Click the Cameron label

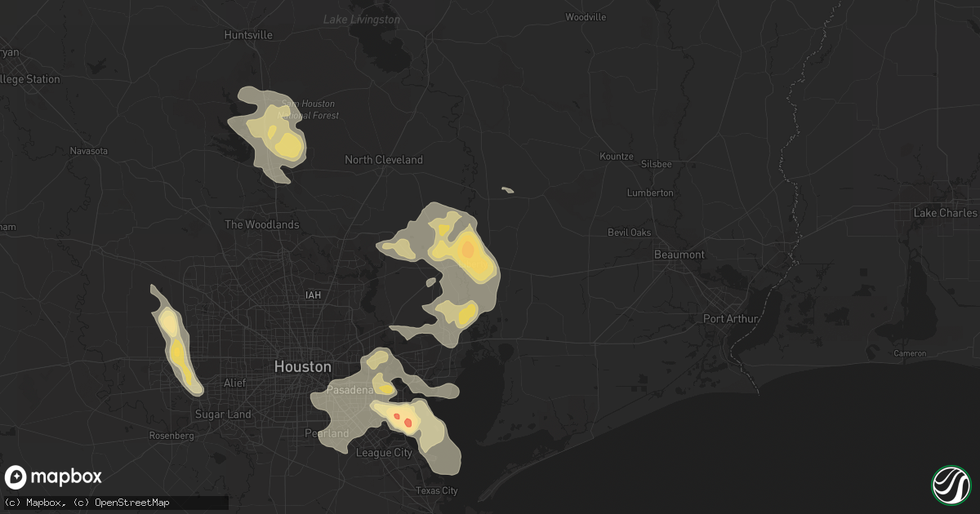pyautogui.click(x=910, y=353)
